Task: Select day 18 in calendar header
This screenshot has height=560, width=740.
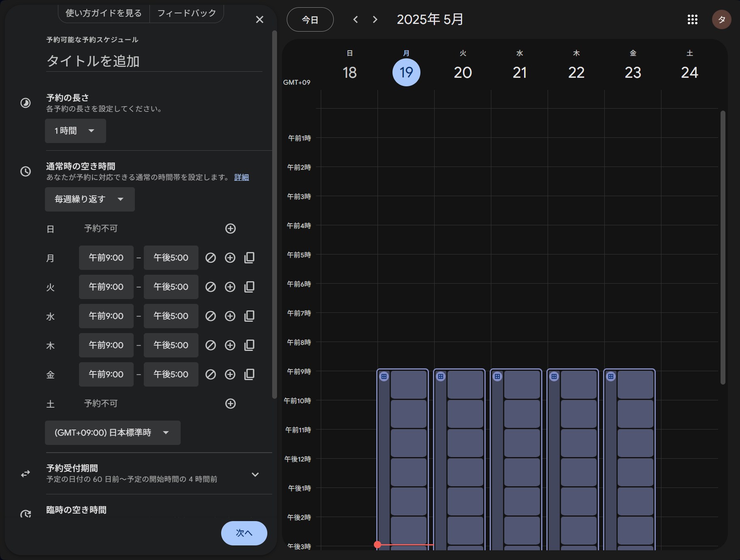Action: pyautogui.click(x=350, y=73)
